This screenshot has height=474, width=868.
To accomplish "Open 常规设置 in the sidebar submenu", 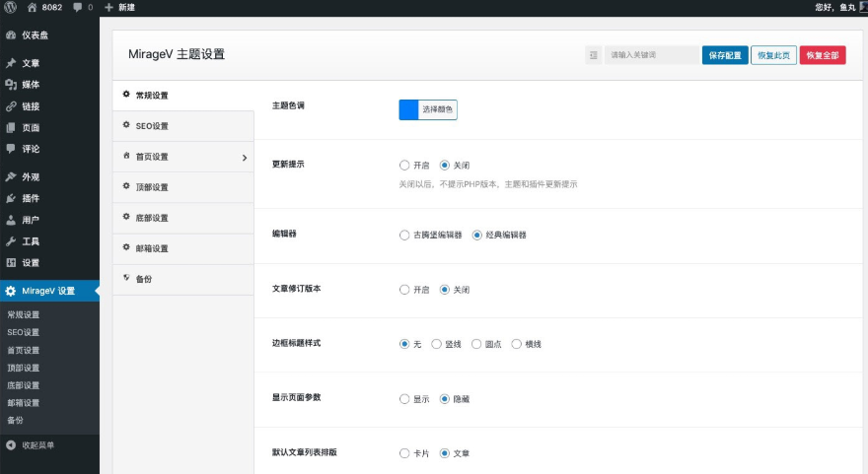I will [24, 314].
